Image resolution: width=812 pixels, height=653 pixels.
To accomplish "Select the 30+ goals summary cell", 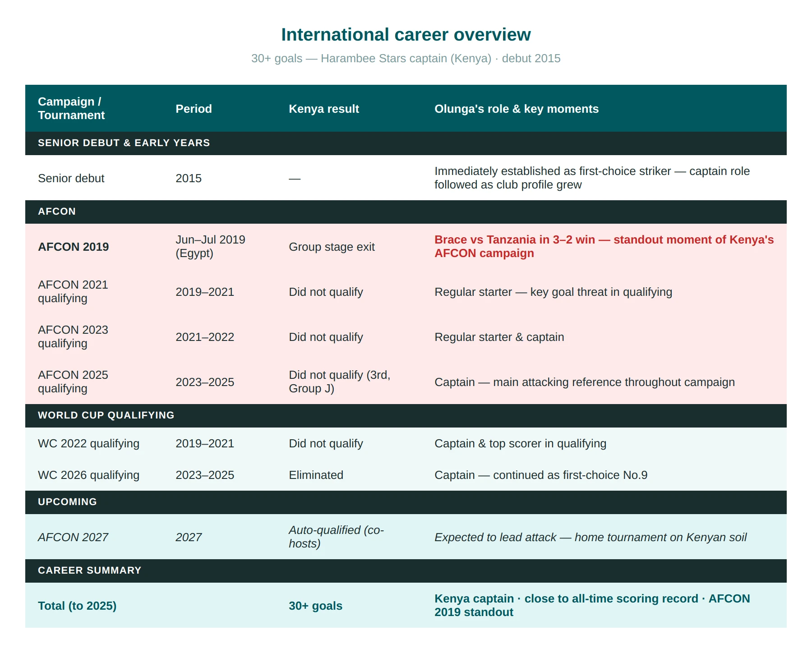I will [315, 606].
